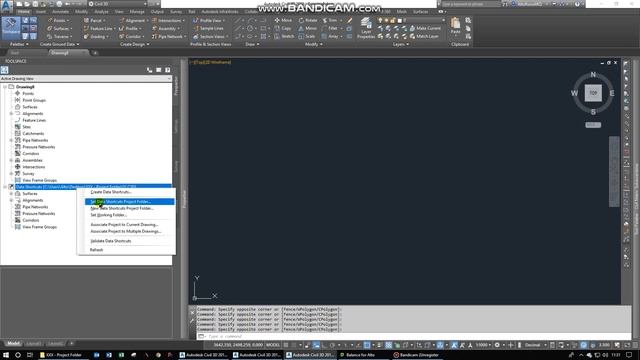Viewport: 640px width, 360px height.
Task: Open the Corridor ribbon tool
Action: click(x=131, y=37)
